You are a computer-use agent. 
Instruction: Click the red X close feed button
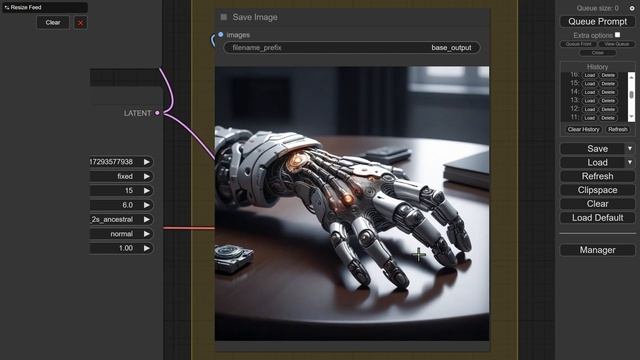pyautogui.click(x=80, y=23)
